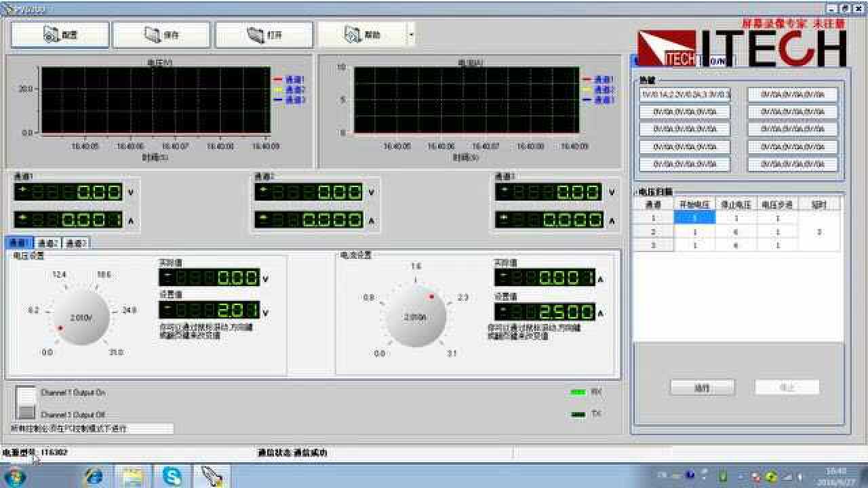
Task: Expand the dropdown arrow beside 帮助 button
Action: pos(411,35)
